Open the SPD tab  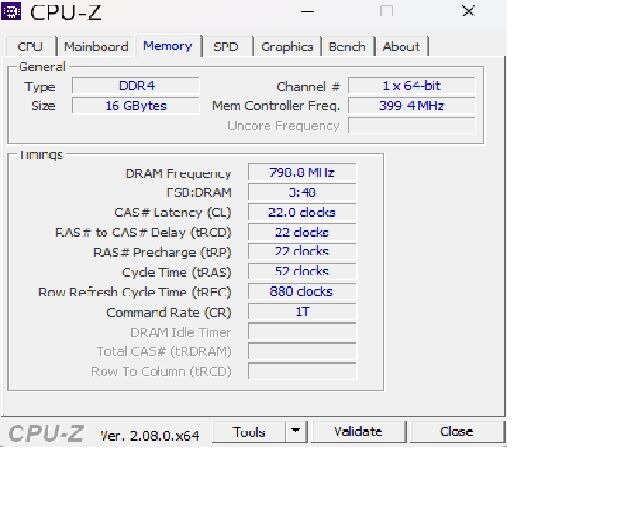(226, 47)
